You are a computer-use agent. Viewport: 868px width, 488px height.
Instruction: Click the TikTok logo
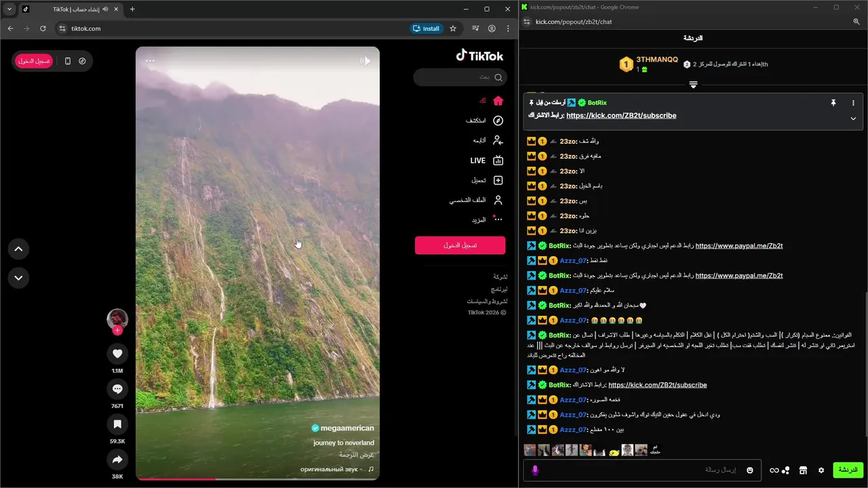(x=479, y=56)
